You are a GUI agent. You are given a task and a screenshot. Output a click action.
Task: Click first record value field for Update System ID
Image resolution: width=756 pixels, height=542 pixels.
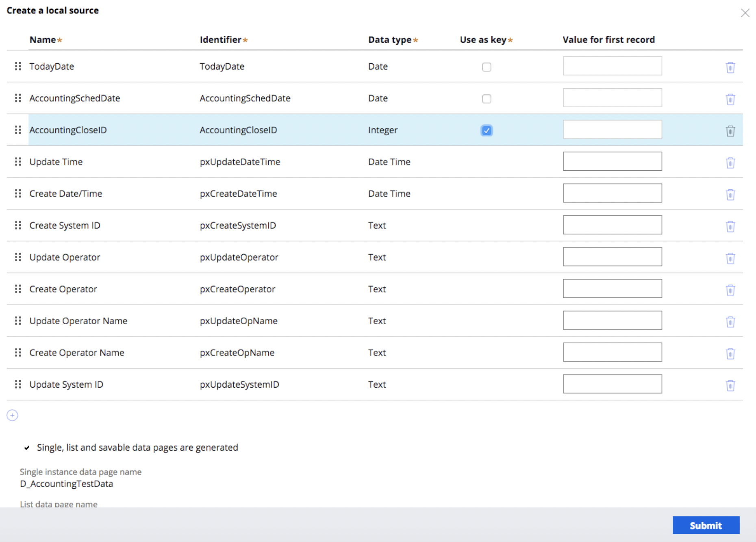(x=612, y=384)
